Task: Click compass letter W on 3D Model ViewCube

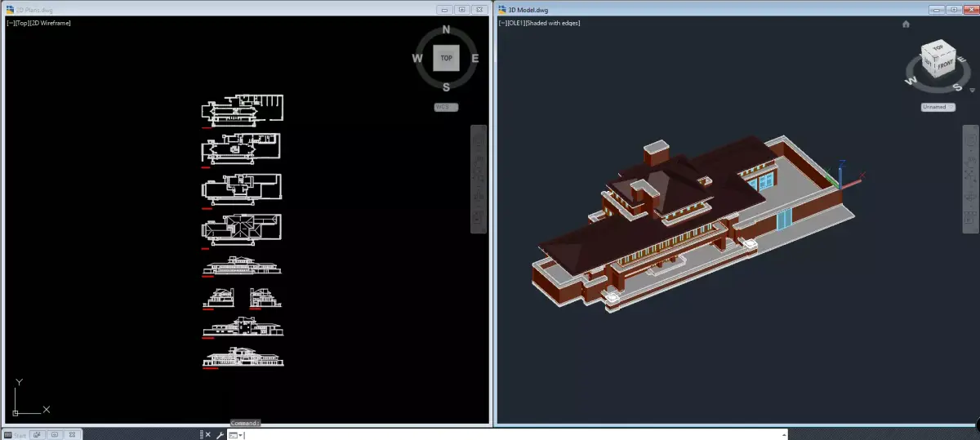Action: tap(912, 80)
